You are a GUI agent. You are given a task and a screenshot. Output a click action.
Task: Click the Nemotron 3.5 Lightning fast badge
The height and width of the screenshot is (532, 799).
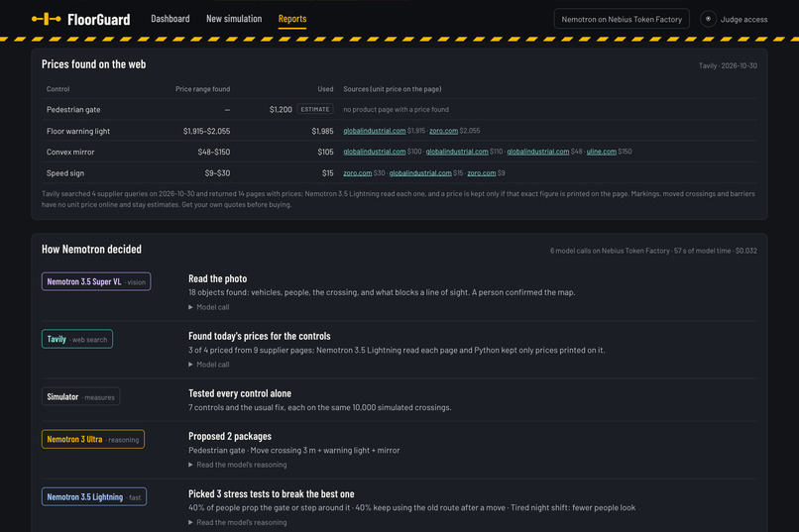click(x=94, y=497)
